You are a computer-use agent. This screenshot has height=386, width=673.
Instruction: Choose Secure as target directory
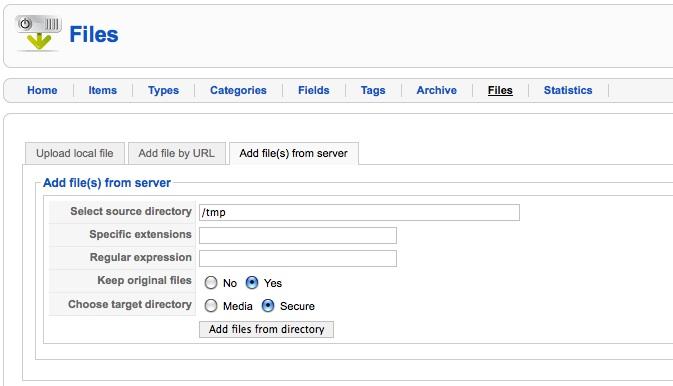click(x=268, y=306)
